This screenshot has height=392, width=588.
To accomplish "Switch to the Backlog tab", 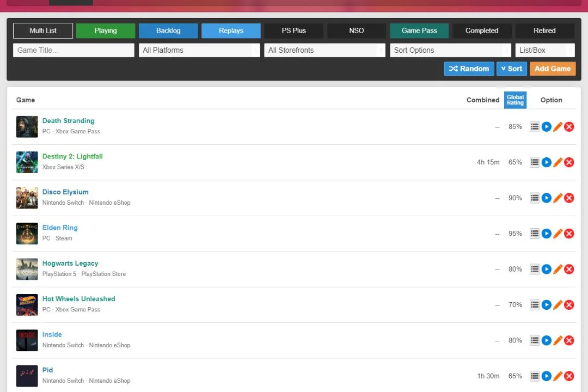I will (168, 30).
